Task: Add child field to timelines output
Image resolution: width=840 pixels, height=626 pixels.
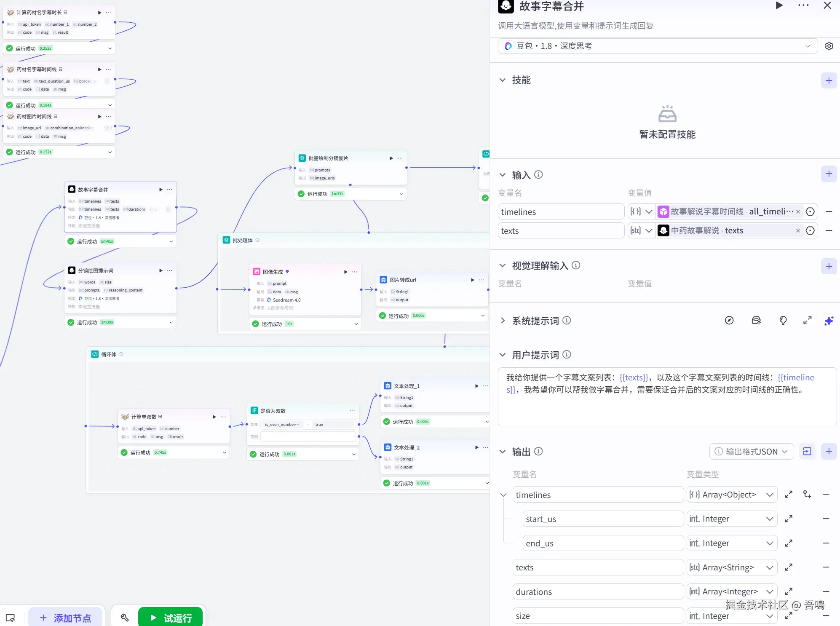Action: click(807, 495)
